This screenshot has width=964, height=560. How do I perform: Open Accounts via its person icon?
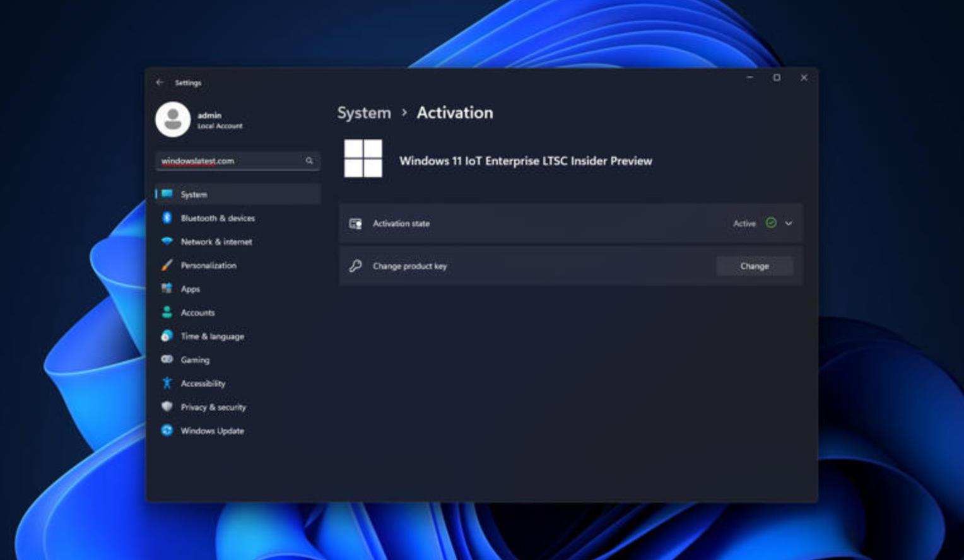pos(167,312)
